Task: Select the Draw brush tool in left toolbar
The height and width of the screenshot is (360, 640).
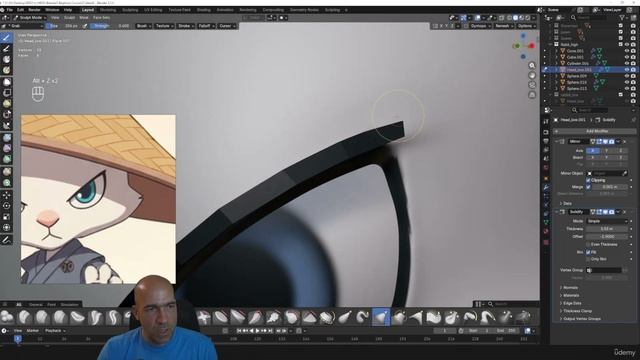Action: point(7,38)
